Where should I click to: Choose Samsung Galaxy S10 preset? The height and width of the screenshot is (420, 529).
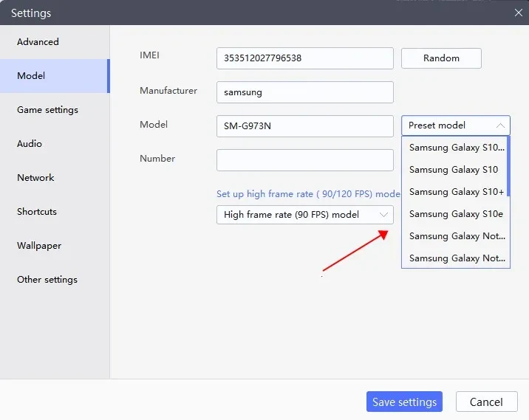coord(454,170)
